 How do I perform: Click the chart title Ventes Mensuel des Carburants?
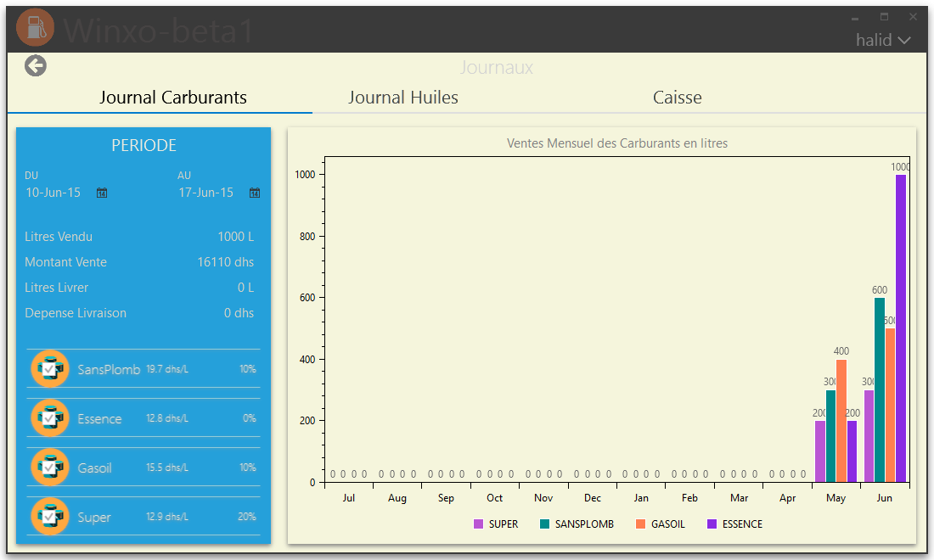pos(617,143)
